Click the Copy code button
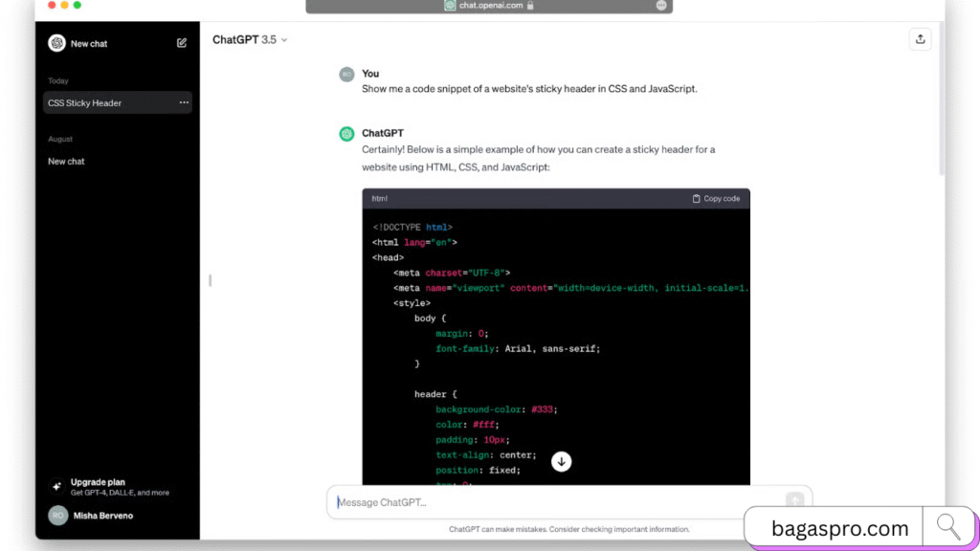The width and height of the screenshot is (980, 551). pyautogui.click(x=716, y=199)
